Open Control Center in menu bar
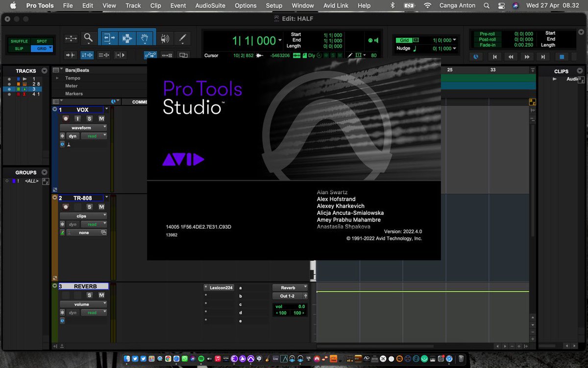588x368 pixels. [501, 5]
